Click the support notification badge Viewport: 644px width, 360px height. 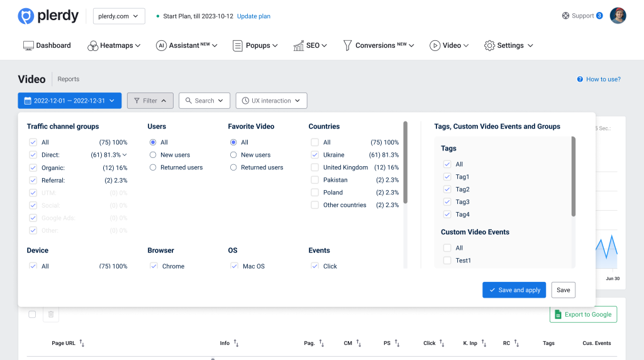coord(599,16)
